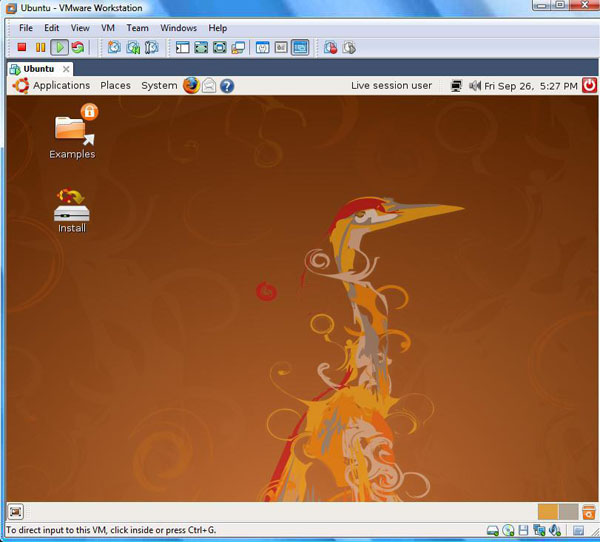
Task: Open the Places menu in Ubuntu panel
Action: [115, 85]
